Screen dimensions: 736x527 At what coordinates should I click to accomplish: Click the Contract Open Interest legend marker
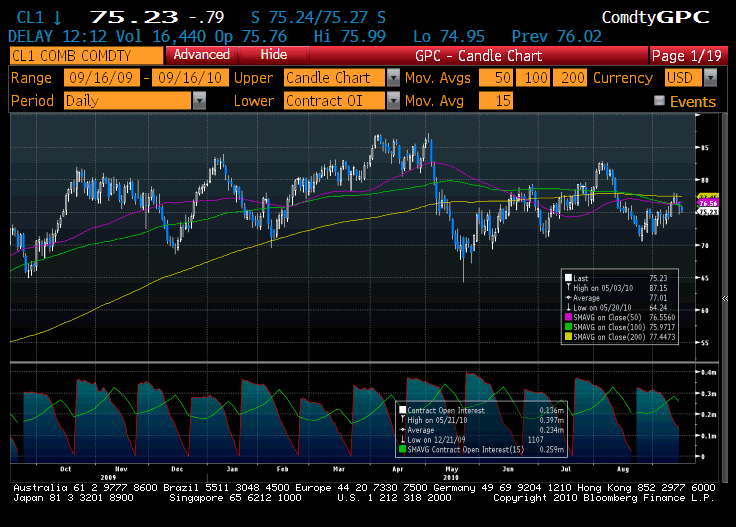pyautogui.click(x=403, y=410)
